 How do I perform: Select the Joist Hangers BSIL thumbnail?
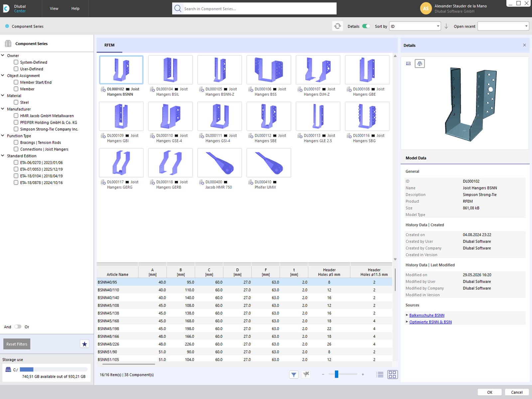click(x=170, y=70)
